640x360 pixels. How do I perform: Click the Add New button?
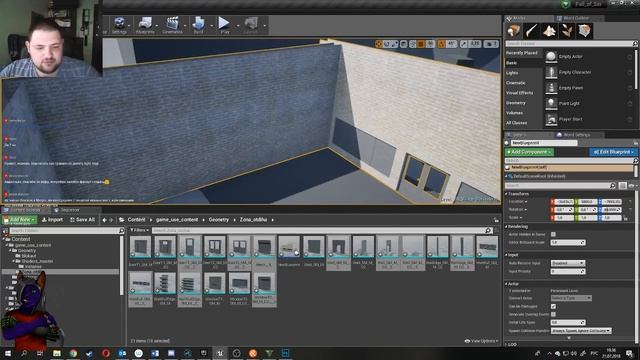19,220
